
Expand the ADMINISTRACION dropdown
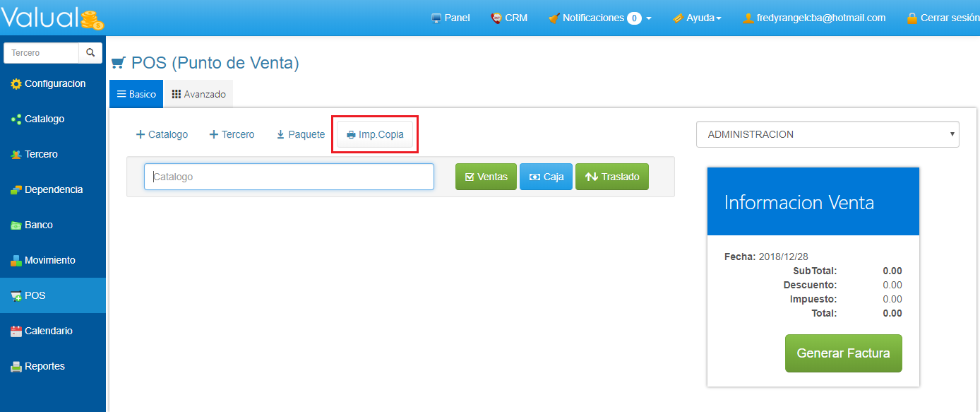[827, 134]
